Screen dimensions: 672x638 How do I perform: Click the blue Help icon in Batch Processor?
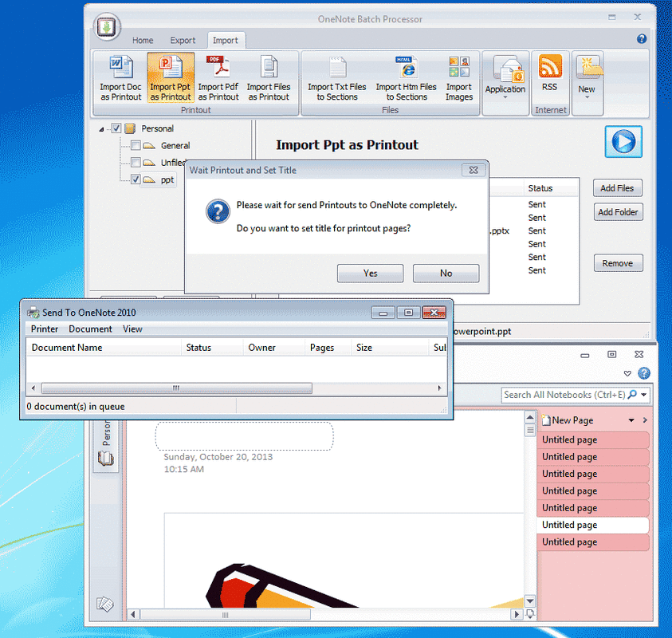642,39
